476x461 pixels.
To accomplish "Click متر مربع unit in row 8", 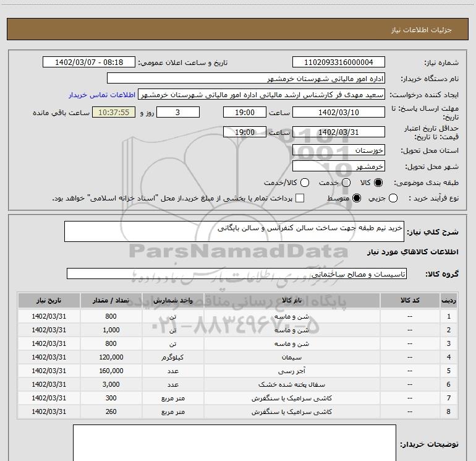I will (172, 411).
